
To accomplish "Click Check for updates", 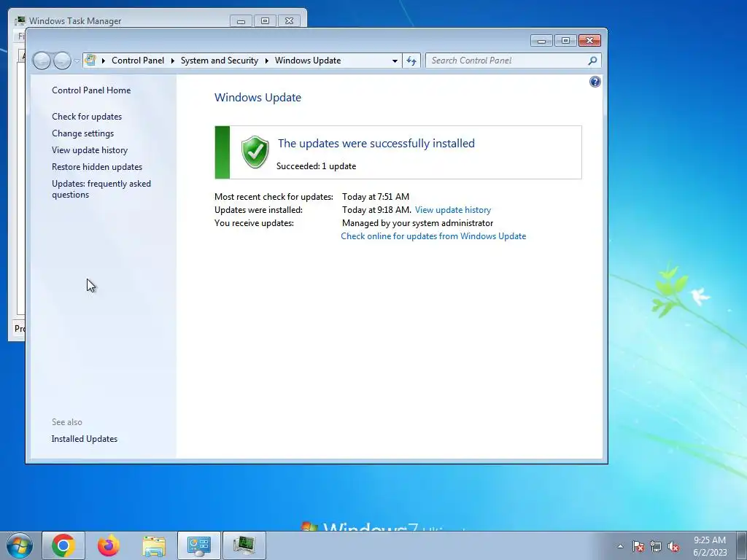I will click(87, 117).
